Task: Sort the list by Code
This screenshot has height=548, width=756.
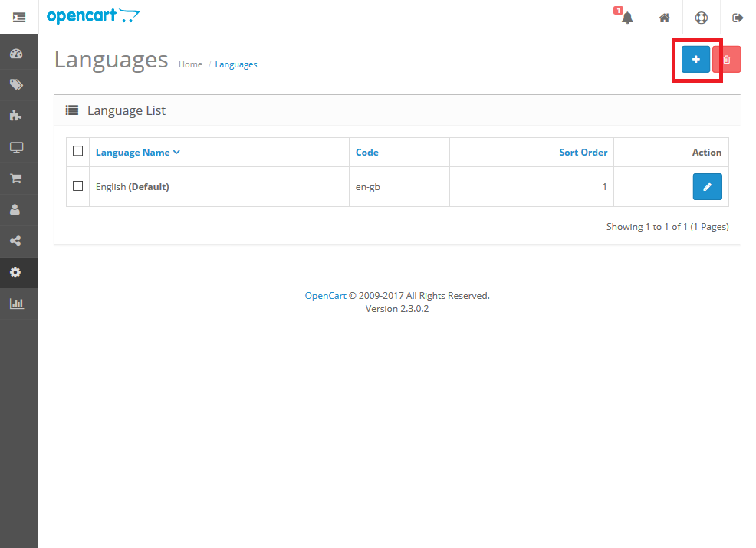Action: (x=367, y=153)
